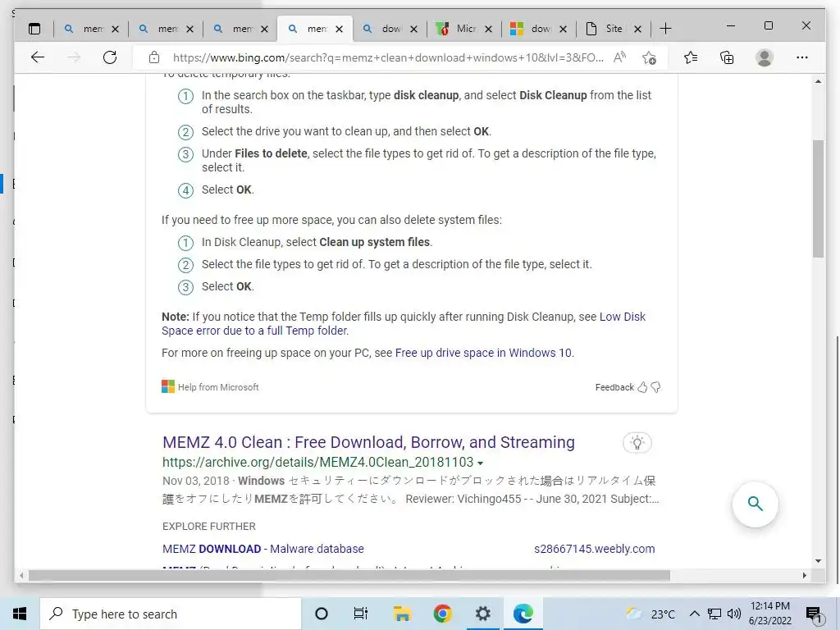This screenshot has width=840, height=630.
Task: Go back to previous page
Action: [x=38, y=57]
